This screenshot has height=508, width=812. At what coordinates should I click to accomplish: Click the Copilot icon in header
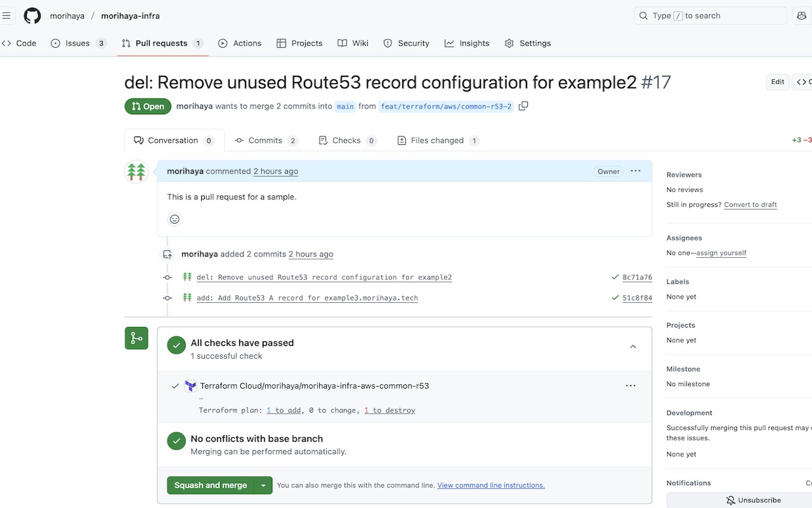[802, 16]
